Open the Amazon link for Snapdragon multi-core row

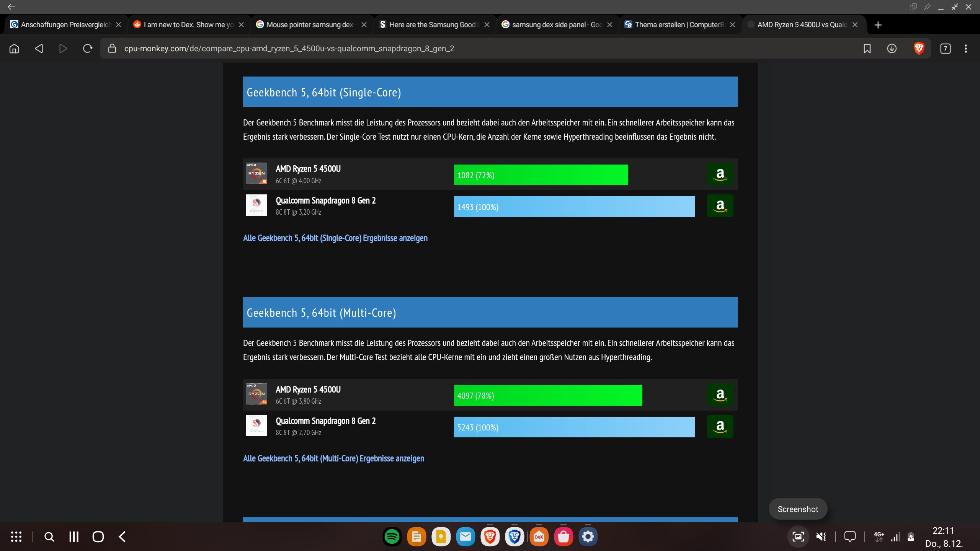tap(720, 426)
